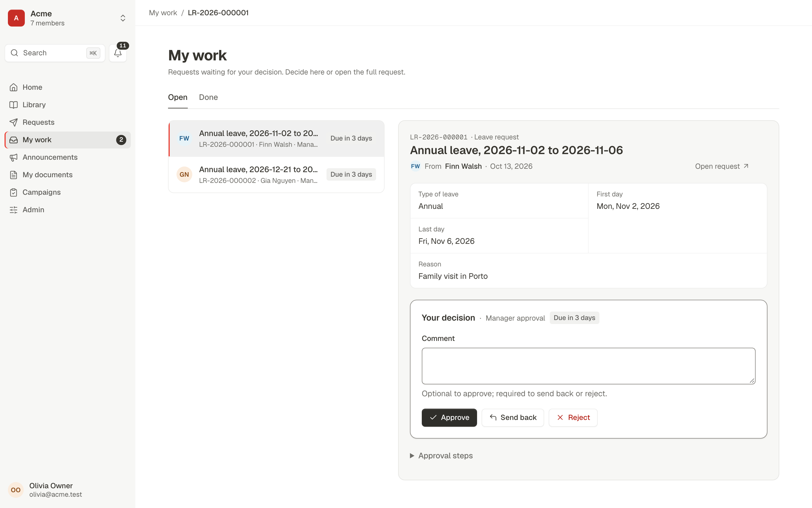This screenshot has height=508, width=812.
Task: Expand the Approval steps section
Action: coord(441,456)
